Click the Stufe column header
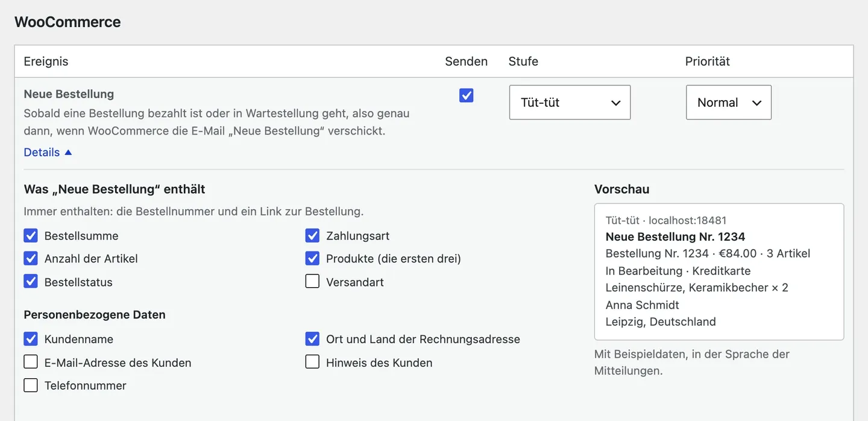The image size is (868, 421). [523, 62]
